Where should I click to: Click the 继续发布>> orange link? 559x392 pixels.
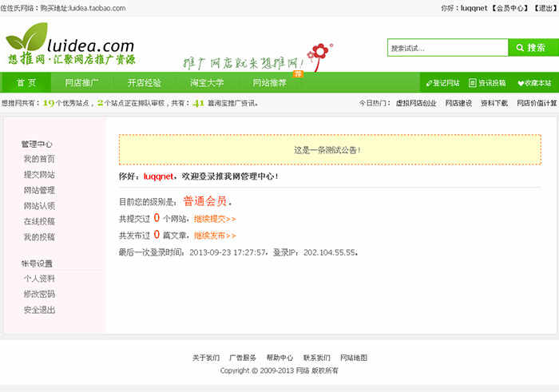(x=215, y=236)
